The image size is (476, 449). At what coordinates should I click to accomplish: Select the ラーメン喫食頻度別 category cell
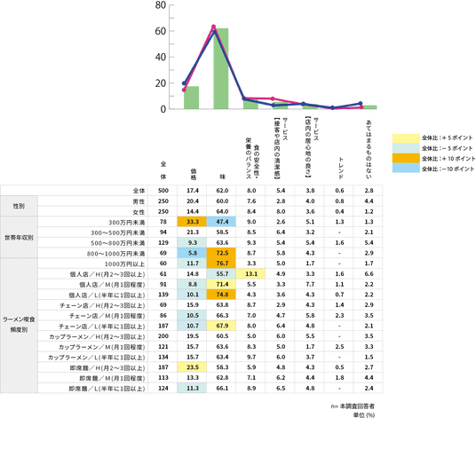[19, 325]
